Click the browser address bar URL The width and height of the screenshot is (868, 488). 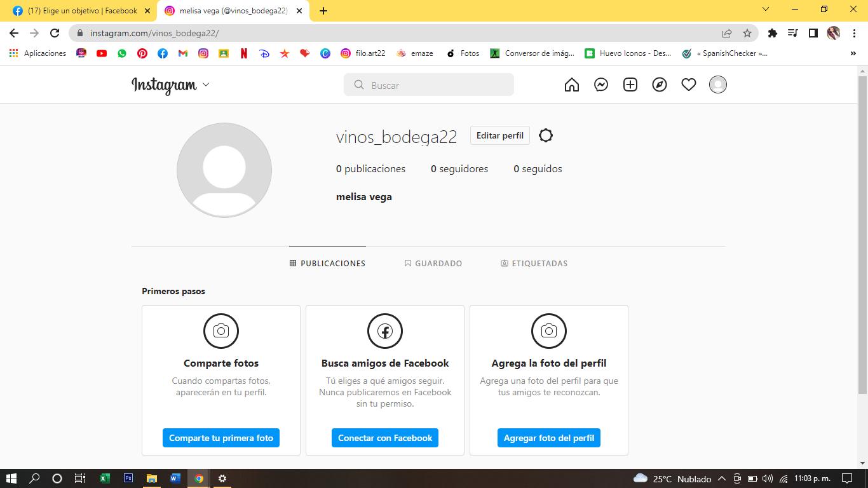[154, 33]
